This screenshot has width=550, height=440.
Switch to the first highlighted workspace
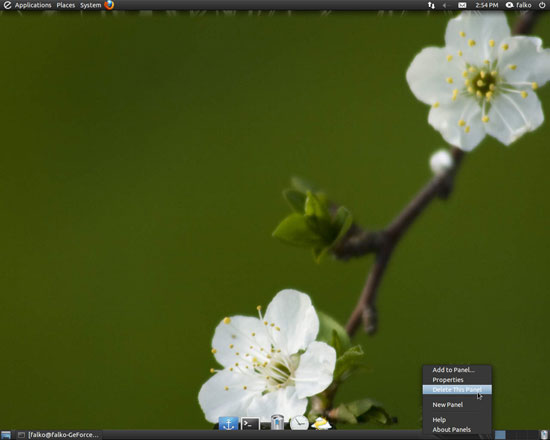click(500, 435)
